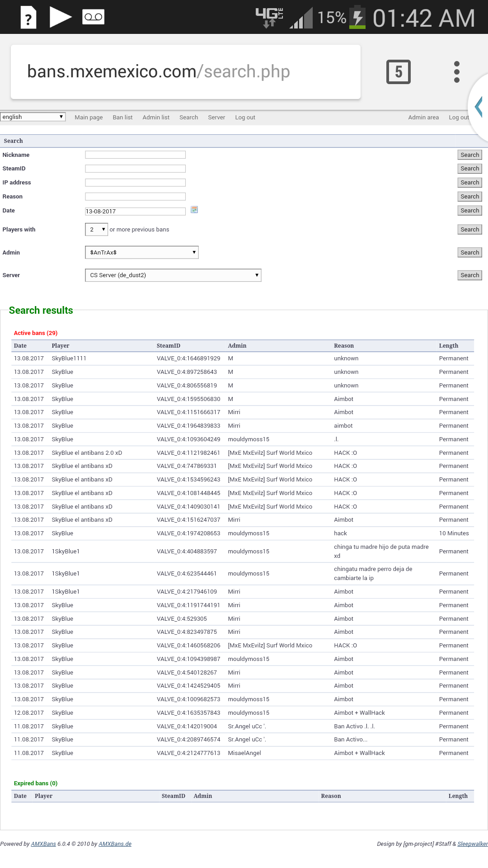Click the 10 Minutes ban length
Screen dimensions: 488x868
coord(454,533)
